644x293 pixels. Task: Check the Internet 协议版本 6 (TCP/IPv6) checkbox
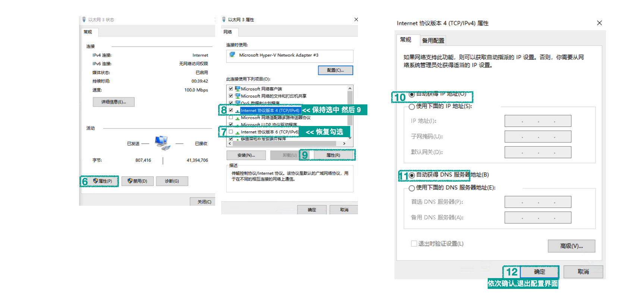[231, 132]
